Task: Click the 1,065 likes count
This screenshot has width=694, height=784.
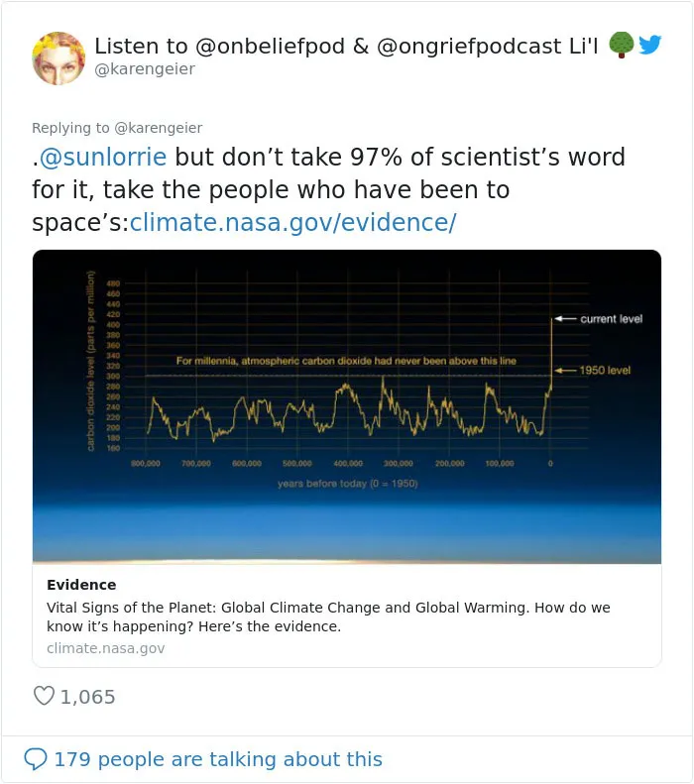Action: pos(87,697)
